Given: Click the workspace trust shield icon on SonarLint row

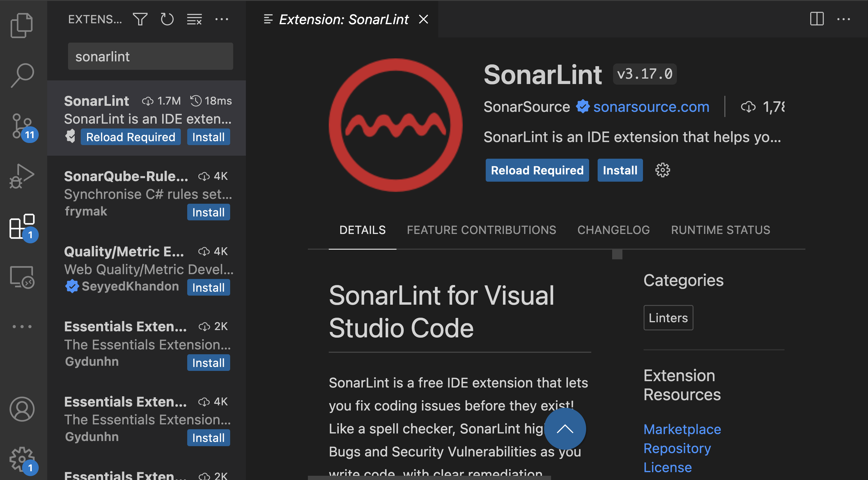Looking at the screenshot, I should [70, 136].
